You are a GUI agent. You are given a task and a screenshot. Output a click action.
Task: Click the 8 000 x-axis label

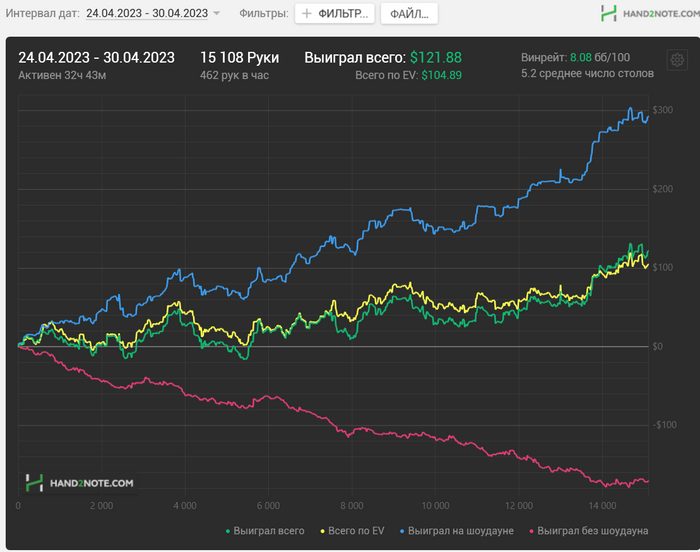click(x=352, y=506)
